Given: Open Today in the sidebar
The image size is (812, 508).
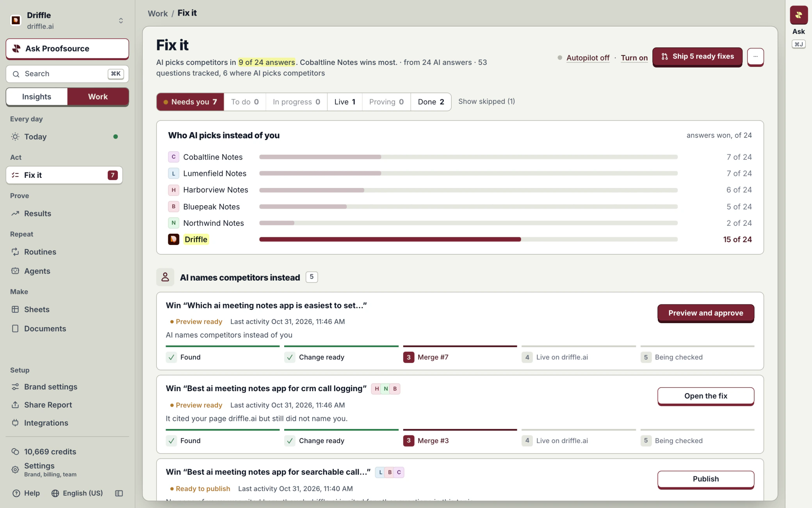Looking at the screenshot, I should (64, 137).
